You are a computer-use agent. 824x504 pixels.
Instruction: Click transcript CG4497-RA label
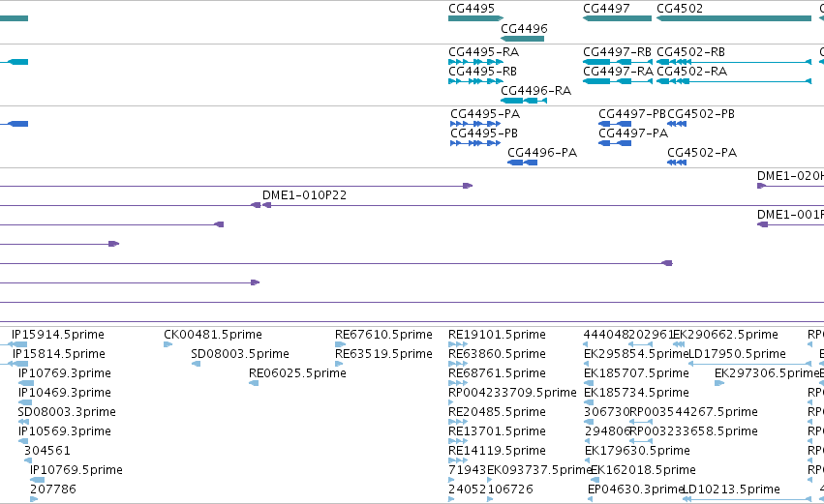[618, 72]
